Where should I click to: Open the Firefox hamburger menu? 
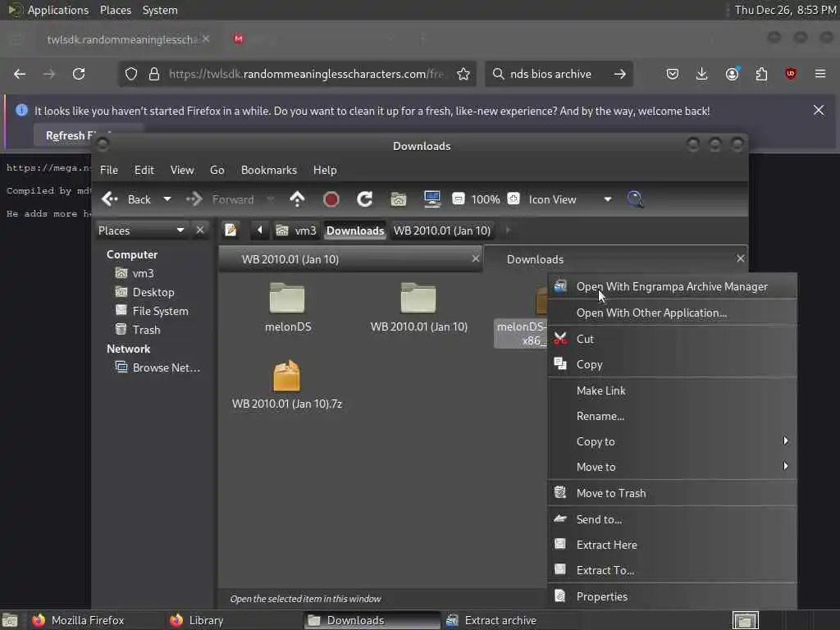point(820,74)
